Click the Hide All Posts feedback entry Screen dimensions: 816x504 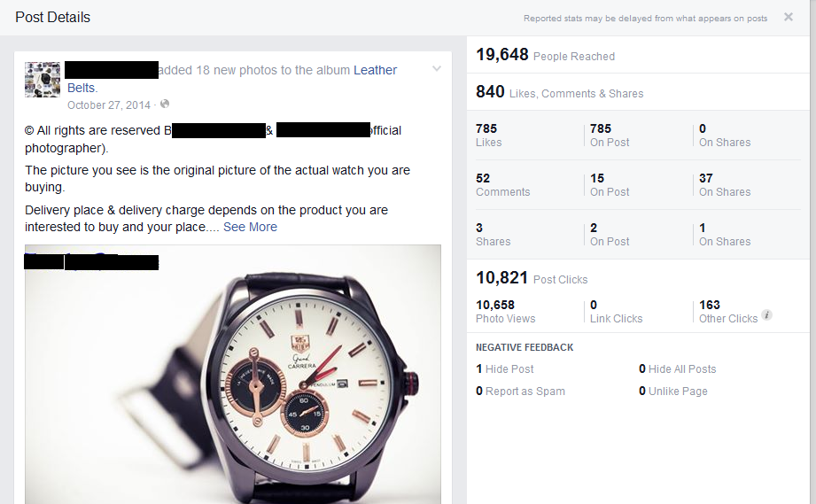coord(678,368)
